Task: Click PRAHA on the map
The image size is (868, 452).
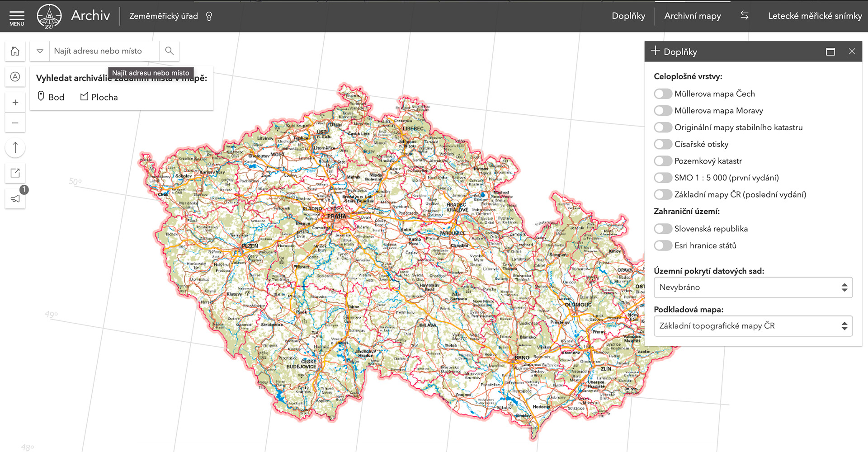Action: (337, 216)
